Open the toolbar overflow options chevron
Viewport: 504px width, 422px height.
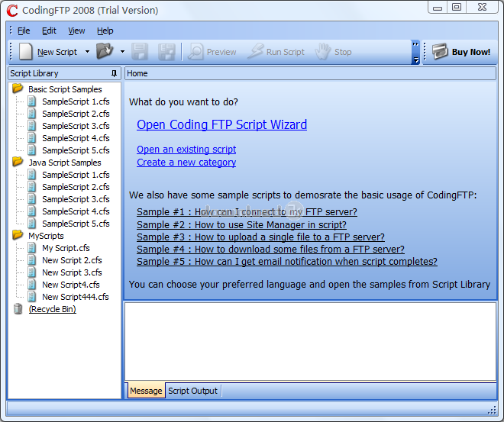415,52
